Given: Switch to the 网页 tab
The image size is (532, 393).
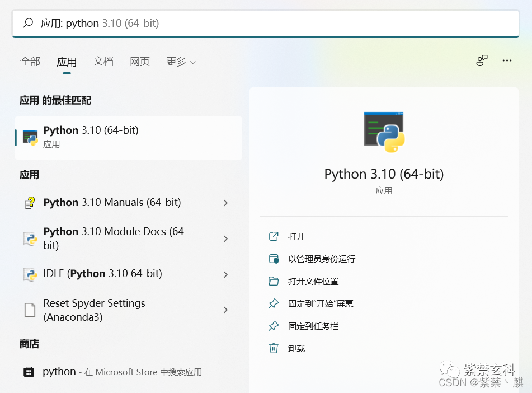Looking at the screenshot, I should 139,62.
